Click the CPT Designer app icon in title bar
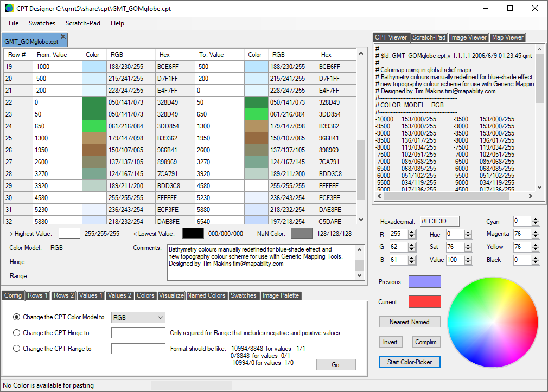The image size is (548, 392). pos(9,8)
